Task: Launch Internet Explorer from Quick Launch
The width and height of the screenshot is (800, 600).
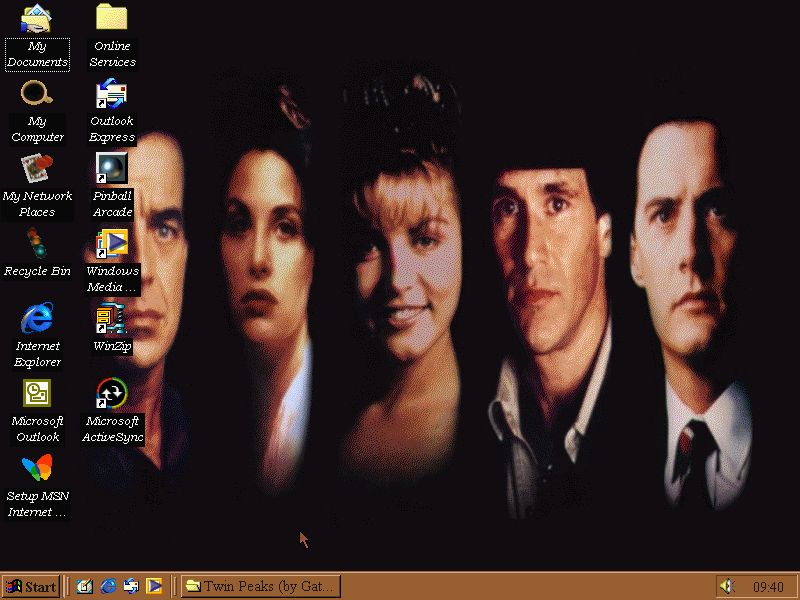Action: 108,586
